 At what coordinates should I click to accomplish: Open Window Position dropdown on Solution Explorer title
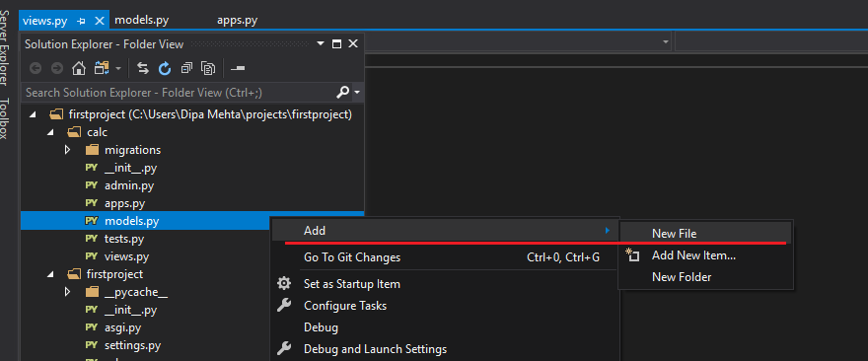click(321, 43)
